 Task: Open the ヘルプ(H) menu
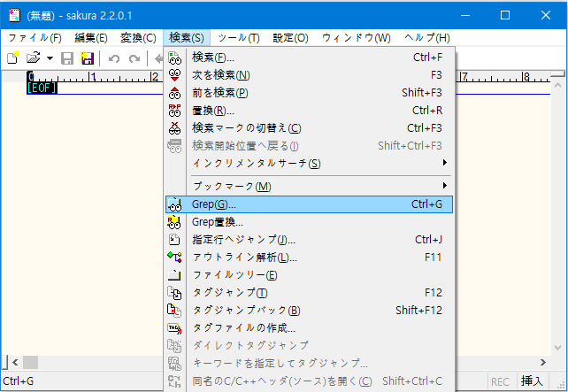click(x=427, y=38)
